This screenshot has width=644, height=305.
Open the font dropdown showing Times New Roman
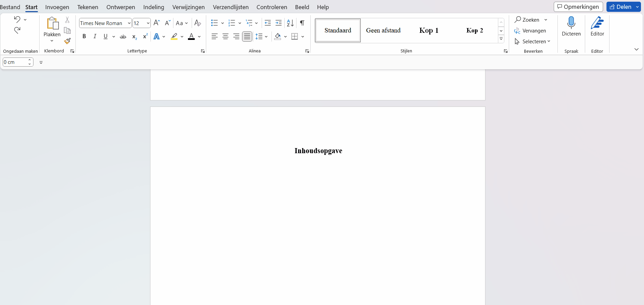tap(129, 23)
